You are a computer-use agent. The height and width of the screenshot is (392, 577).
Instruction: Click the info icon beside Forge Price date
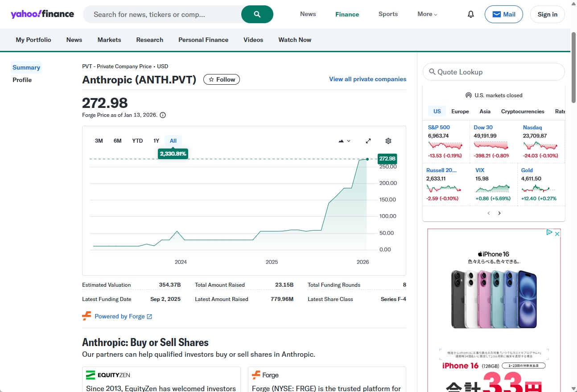tap(163, 115)
